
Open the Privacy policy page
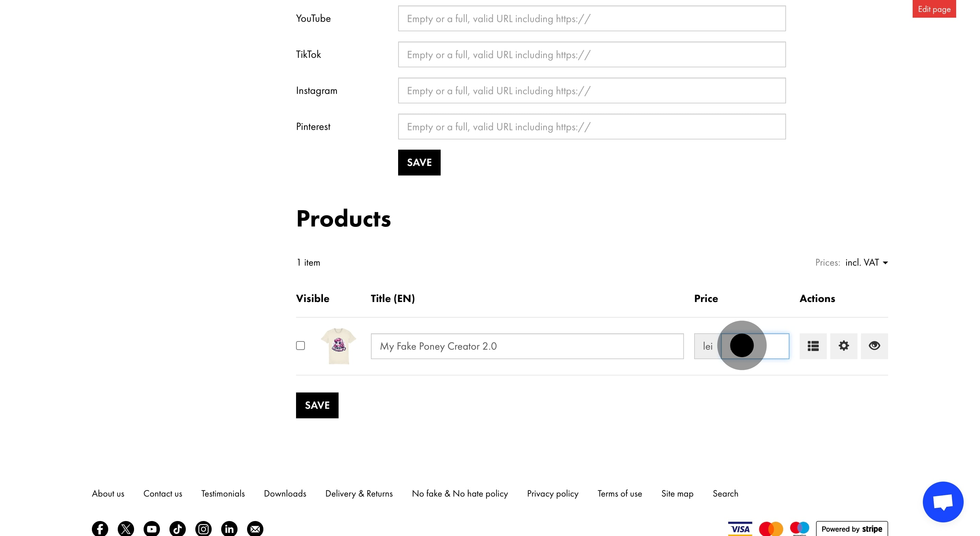(553, 493)
